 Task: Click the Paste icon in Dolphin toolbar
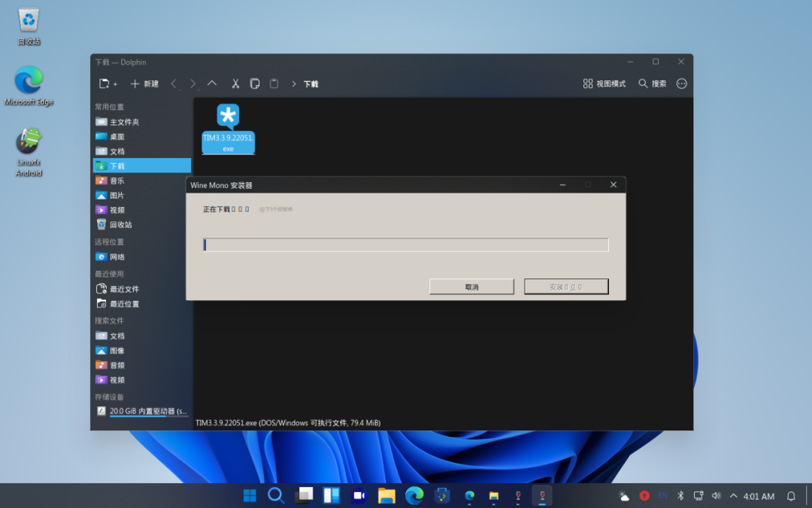coord(273,84)
